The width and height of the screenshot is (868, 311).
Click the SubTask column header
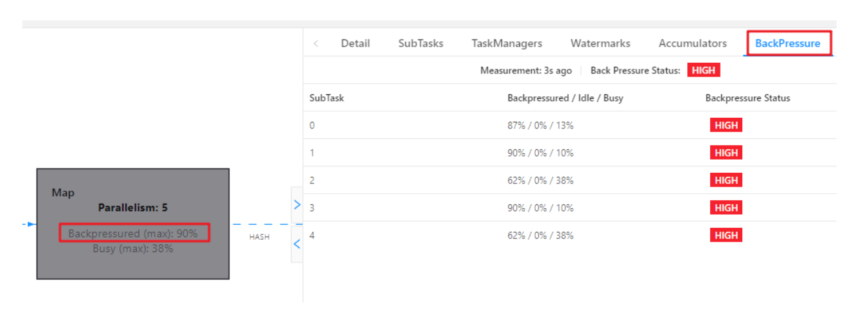pyautogui.click(x=327, y=98)
